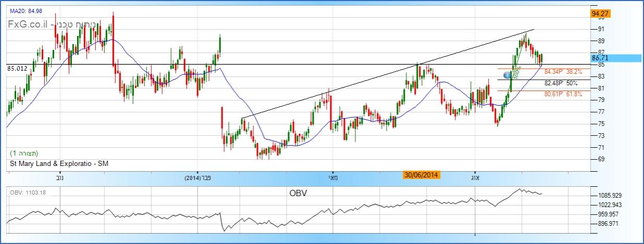The image size is (644, 244).
Task: Click the 100% Fibonacci label on the green line
Action: 516,74
